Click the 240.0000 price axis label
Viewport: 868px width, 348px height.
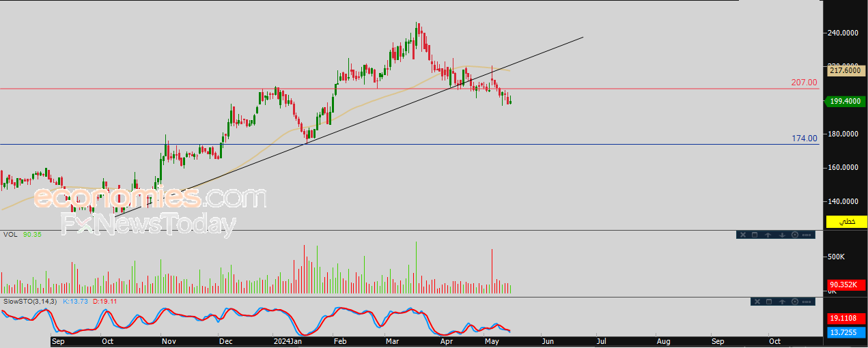point(842,33)
